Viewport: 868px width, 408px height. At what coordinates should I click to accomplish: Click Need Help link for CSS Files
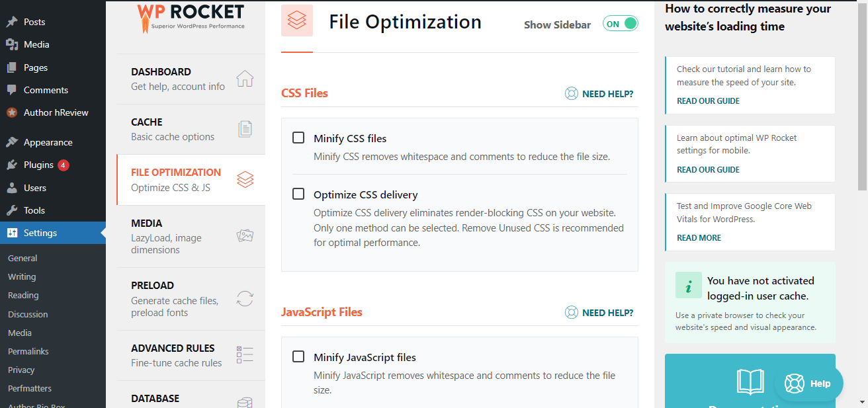coord(599,94)
